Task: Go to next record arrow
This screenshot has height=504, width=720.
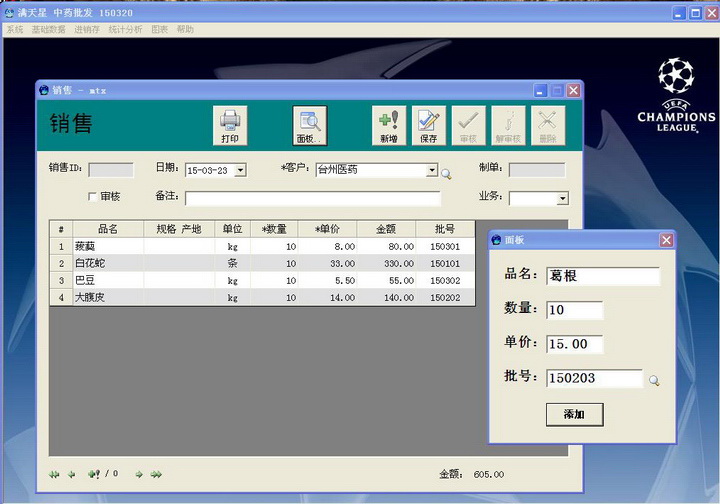Action: click(139, 474)
